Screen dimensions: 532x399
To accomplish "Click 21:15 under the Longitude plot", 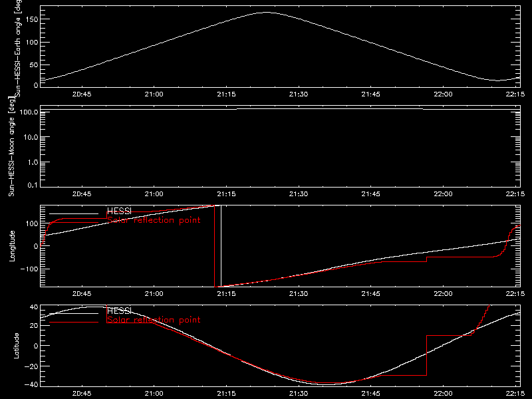I will 226,294.
